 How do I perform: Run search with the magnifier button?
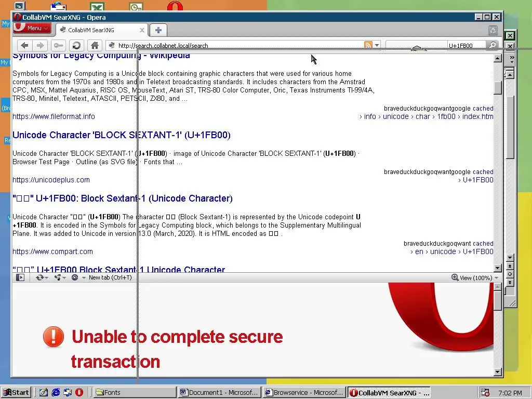(493, 45)
